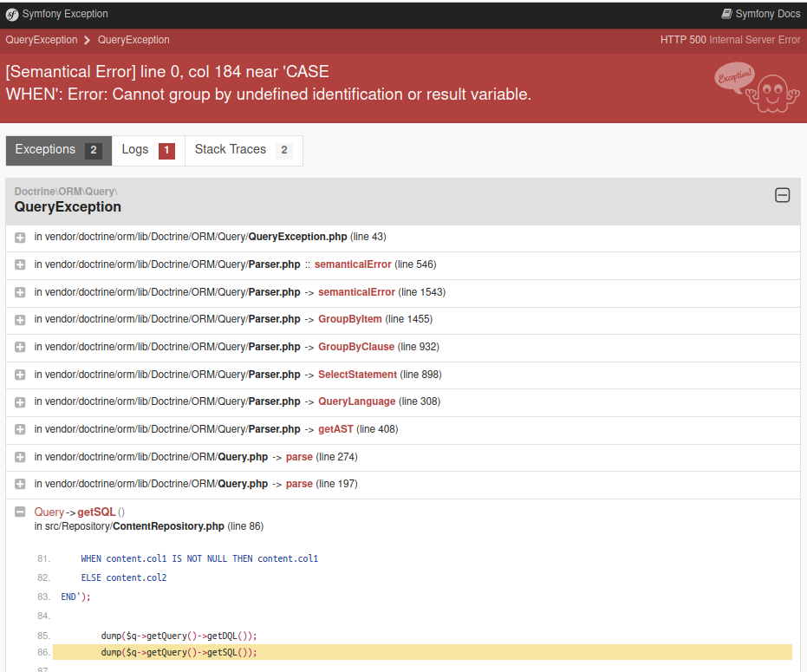The width and height of the screenshot is (807, 672).
Task: Expand the SelectStatement line 898 trace
Action: click(x=20, y=375)
